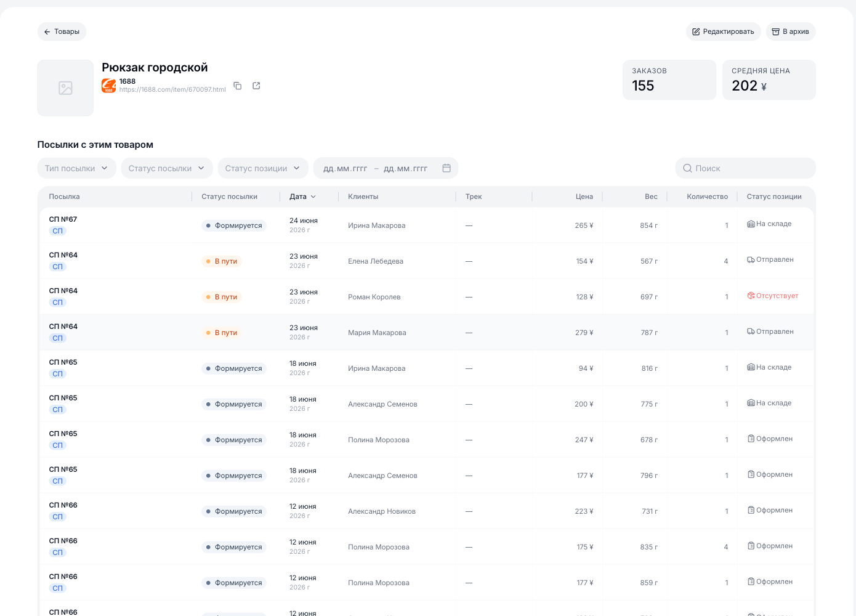Move the product to archive via В архив
Screen dimensions: 856x616
(x=790, y=31)
